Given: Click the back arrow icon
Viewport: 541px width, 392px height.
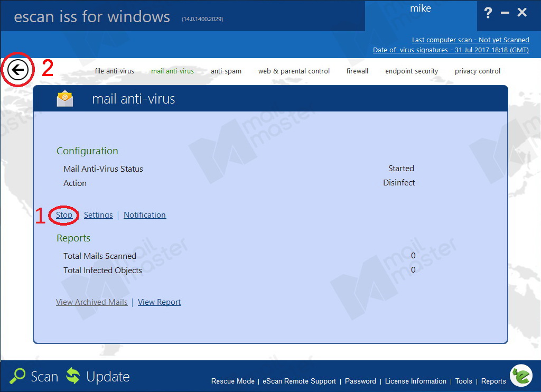Looking at the screenshot, I should tap(17, 70).
